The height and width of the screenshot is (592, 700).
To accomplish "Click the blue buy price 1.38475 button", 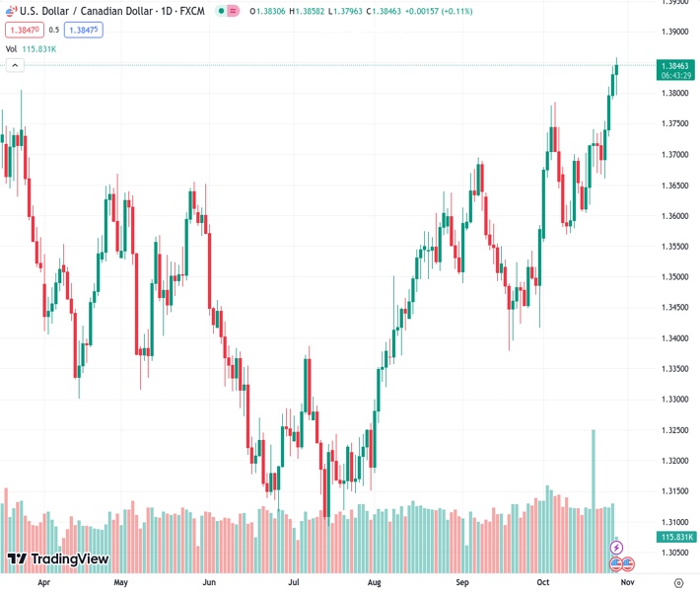I will [x=83, y=30].
